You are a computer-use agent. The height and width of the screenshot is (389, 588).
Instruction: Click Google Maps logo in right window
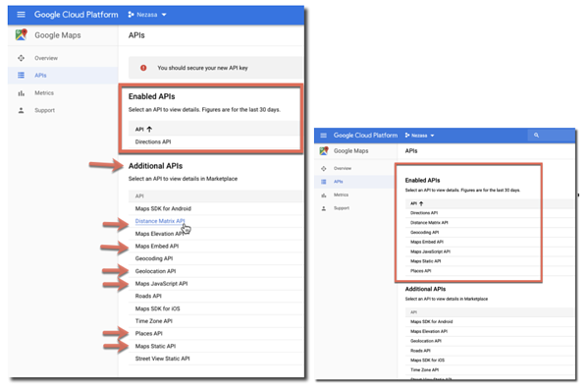click(324, 151)
